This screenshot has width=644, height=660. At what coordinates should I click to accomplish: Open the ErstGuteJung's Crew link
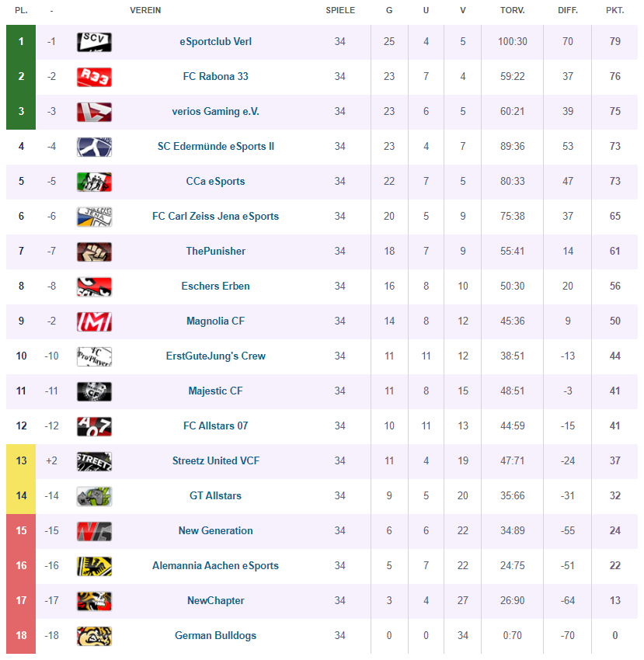point(216,356)
